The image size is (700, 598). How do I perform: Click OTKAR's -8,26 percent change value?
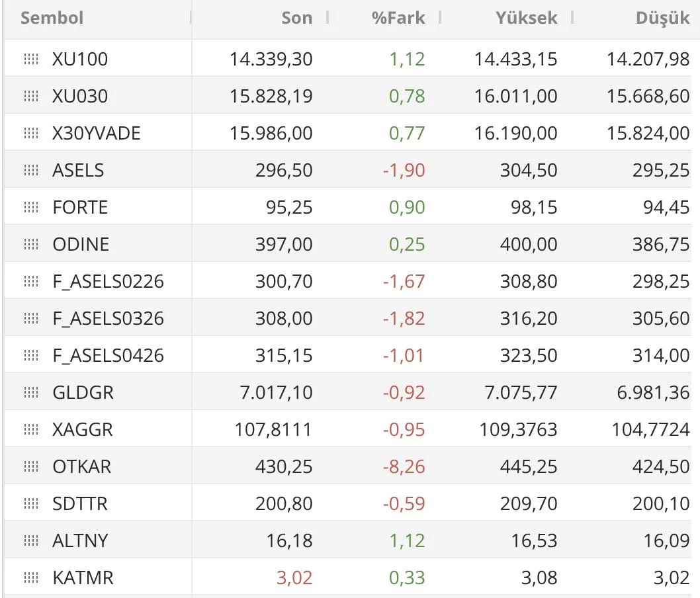click(404, 467)
